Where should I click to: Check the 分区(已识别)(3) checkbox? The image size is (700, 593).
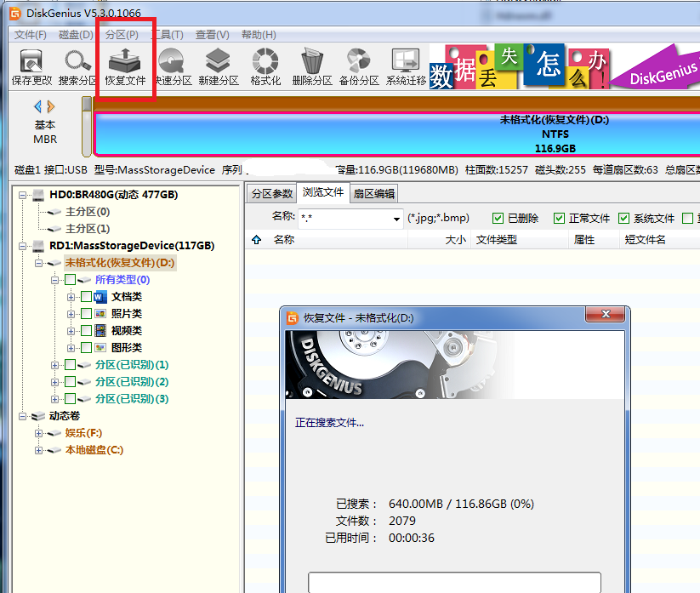[70, 399]
